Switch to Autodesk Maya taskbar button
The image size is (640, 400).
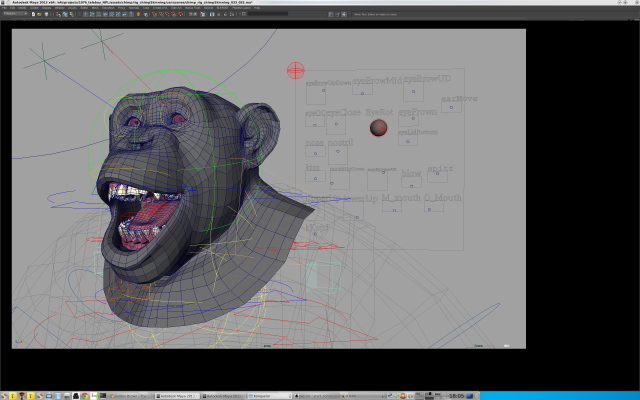[175, 394]
